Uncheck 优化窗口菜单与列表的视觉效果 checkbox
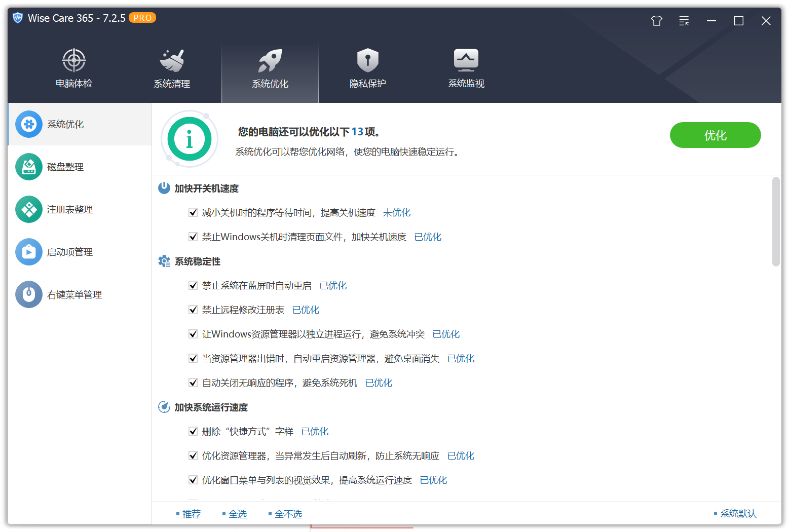The image size is (789, 532). point(193,480)
